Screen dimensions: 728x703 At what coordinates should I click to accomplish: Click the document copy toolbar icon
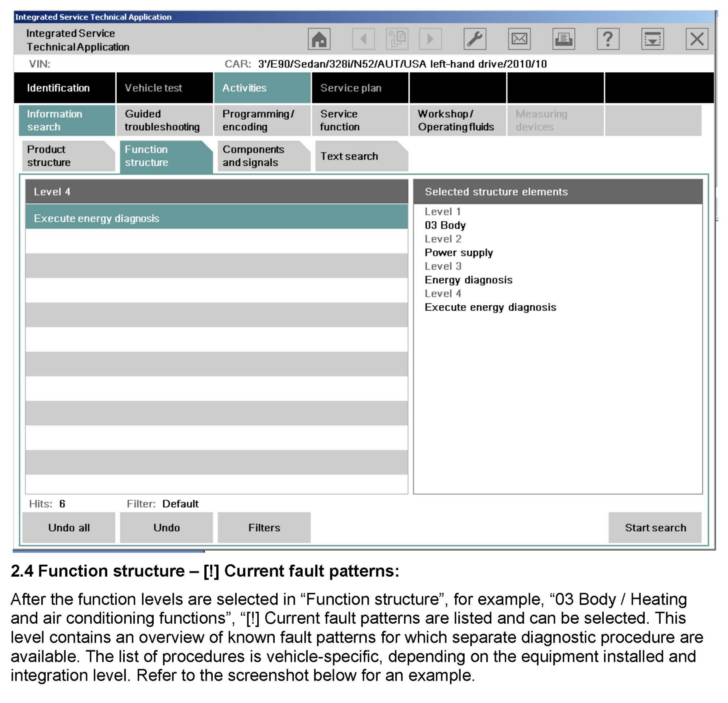tap(397, 39)
